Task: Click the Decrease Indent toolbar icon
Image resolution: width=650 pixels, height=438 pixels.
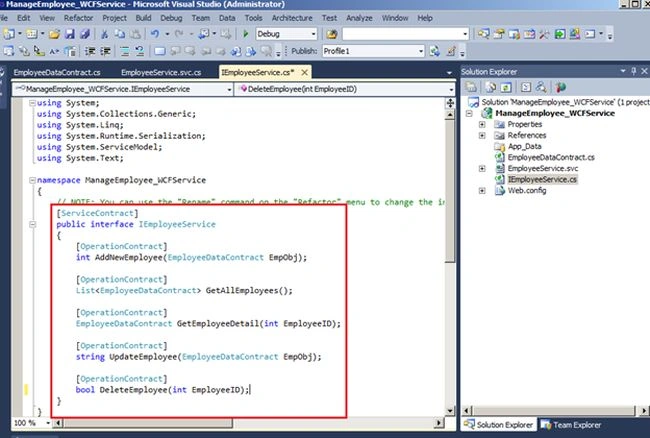Action: click(x=90, y=51)
